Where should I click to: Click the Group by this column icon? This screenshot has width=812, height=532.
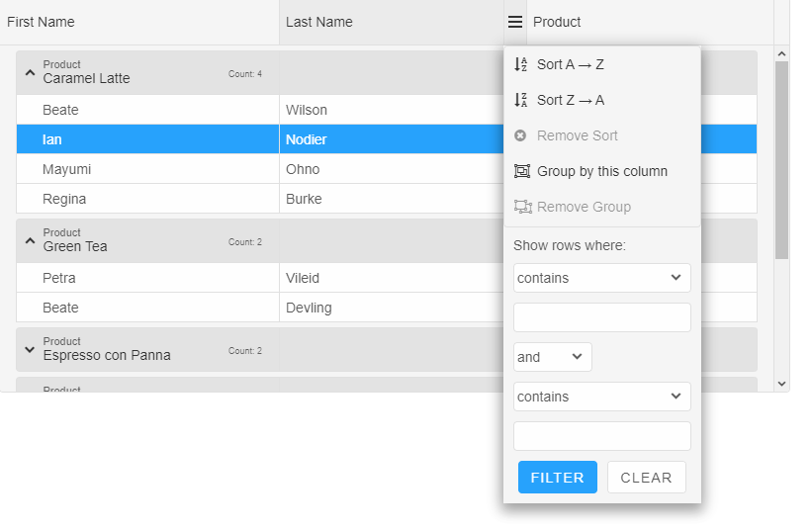pyautogui.click(x=522, y=171)
